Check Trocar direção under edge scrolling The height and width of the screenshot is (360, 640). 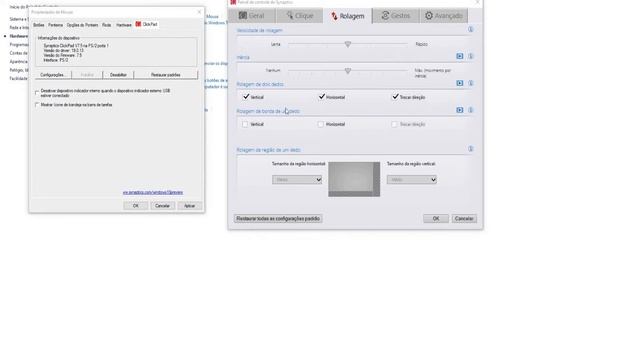click(x=394, y=124)
